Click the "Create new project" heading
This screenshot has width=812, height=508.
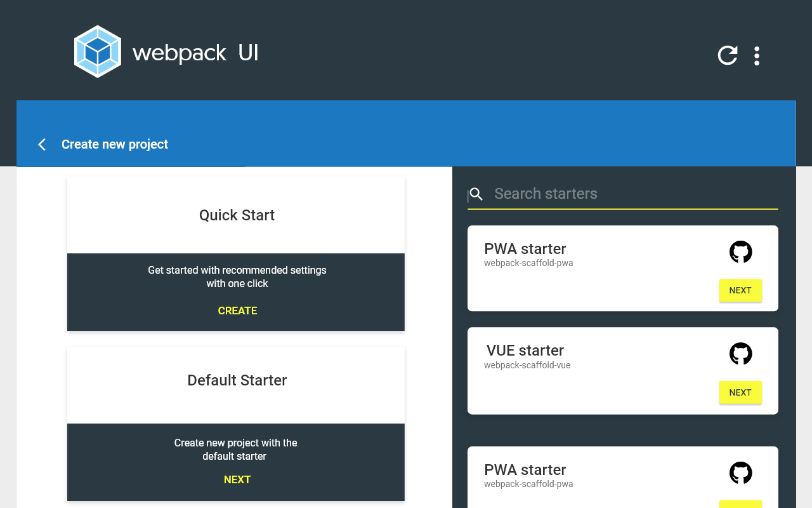pyautogui.click(x=115, y=144)
